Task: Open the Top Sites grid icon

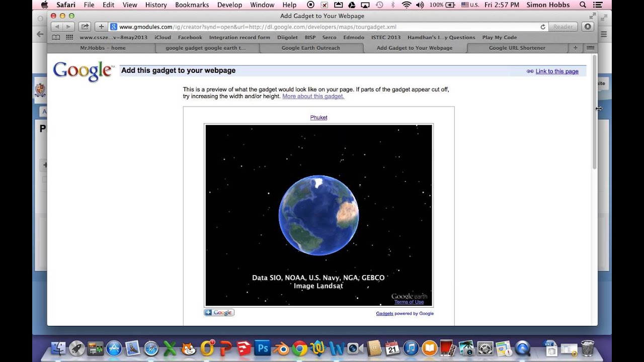Action: click(69, 37)
